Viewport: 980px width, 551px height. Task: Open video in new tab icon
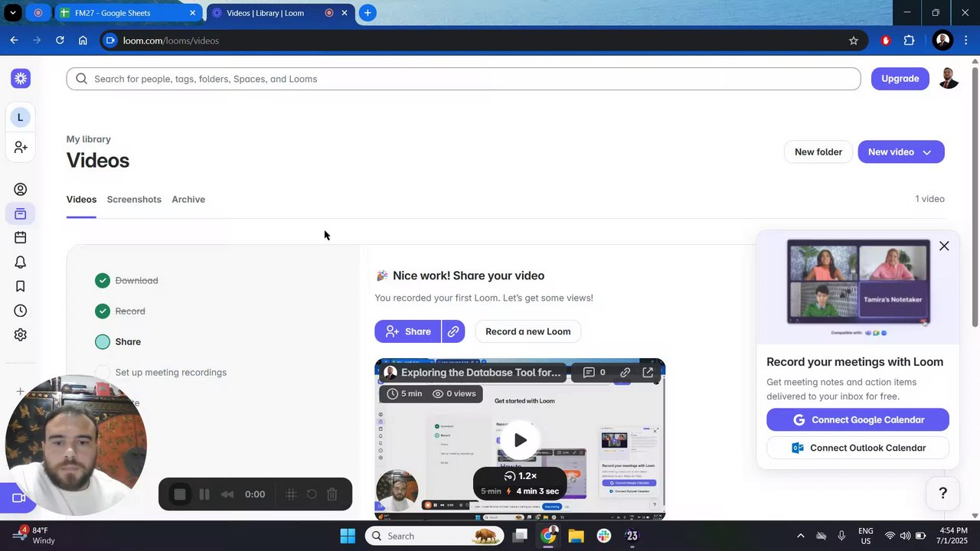coord(648,373)
